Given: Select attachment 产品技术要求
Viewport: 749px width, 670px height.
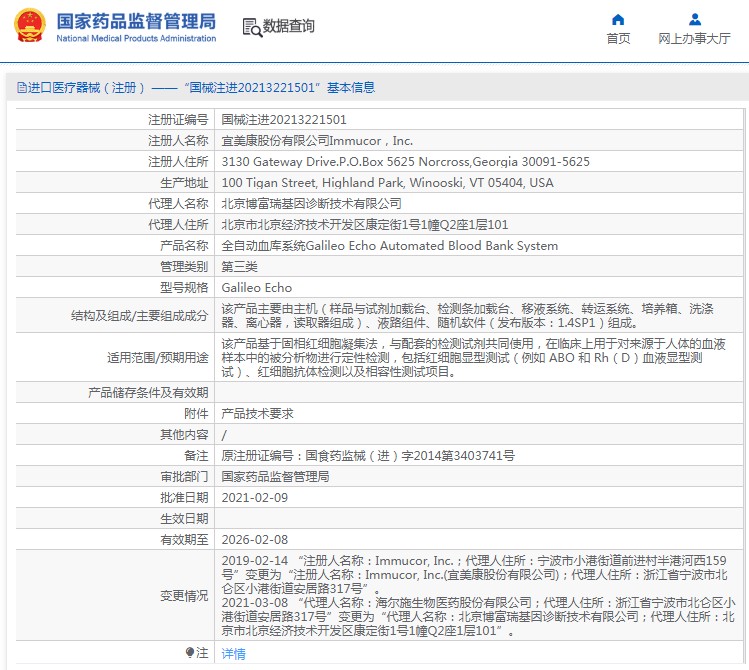Looking at the screenshot, I should (257, 414).
